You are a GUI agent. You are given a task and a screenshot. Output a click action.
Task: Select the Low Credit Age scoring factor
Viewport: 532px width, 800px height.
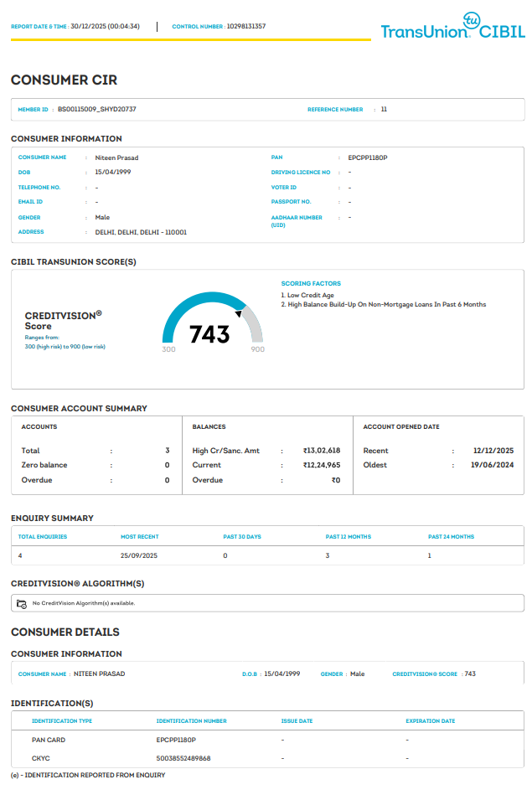307,295
